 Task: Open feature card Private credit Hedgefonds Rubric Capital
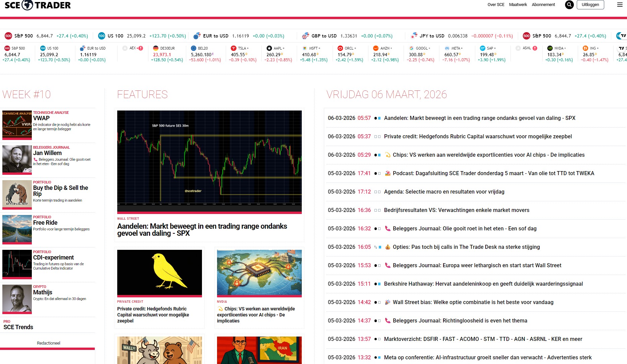[x=153, y=315]
